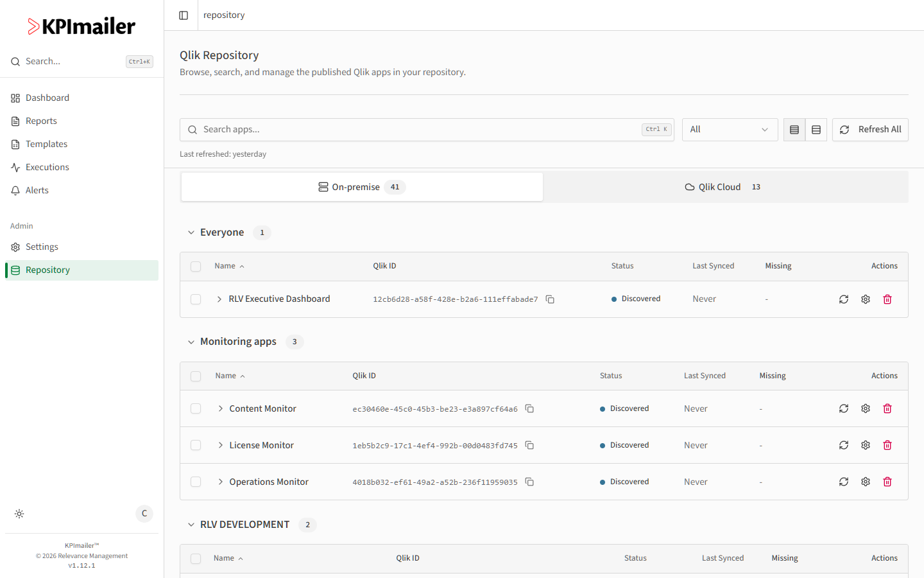This screenshot has width=924, height=578.
Task: Switch to the On-premise tab
Action: click(362, 187)
